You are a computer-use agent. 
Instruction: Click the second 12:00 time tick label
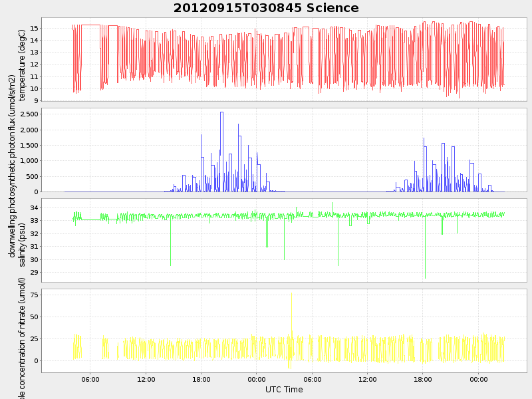click(368, 379)
